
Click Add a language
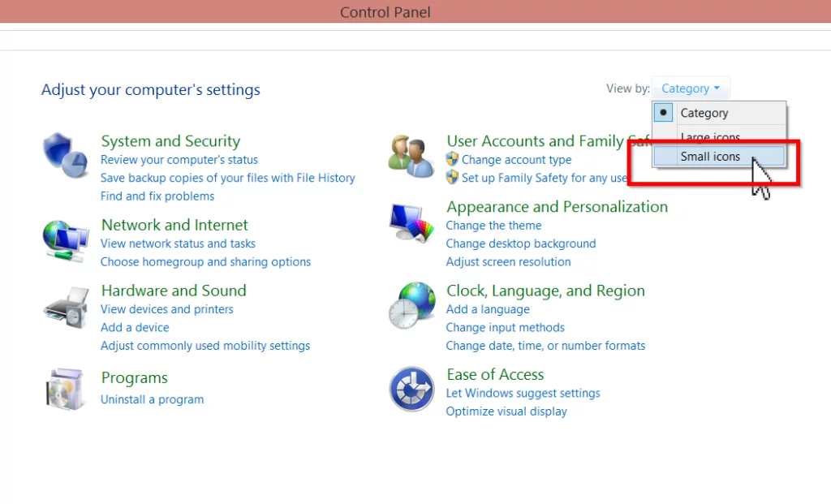[x=488, y=309]
